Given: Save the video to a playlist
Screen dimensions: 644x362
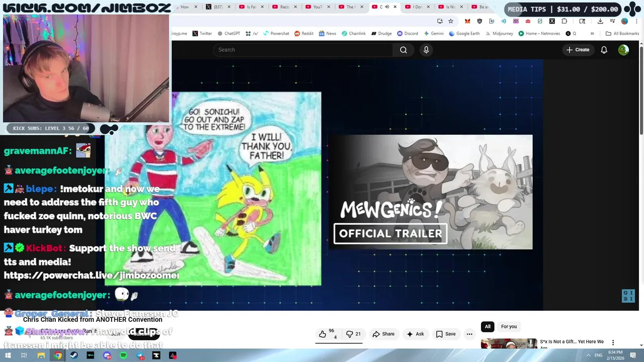Looking at the screenshot, I should point(445,334).
